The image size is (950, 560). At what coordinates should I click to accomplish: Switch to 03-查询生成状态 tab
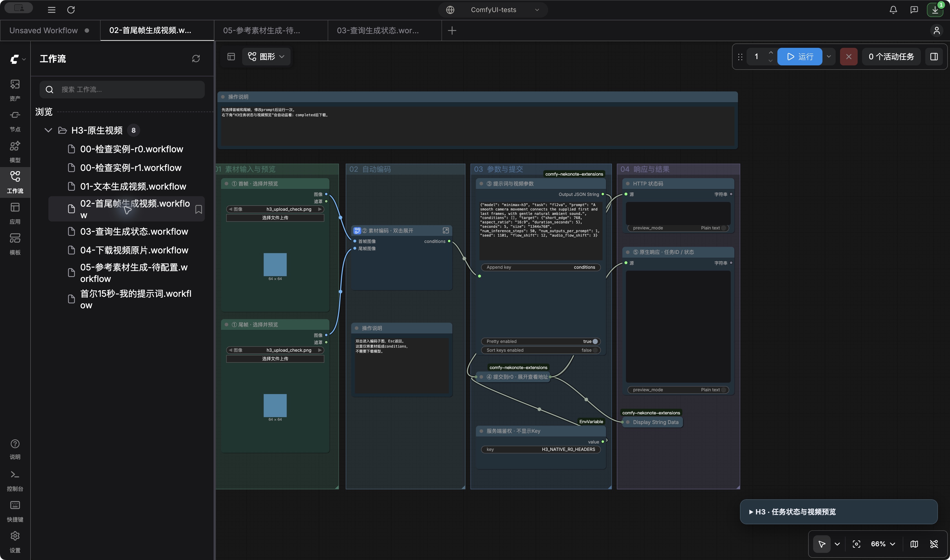384,31
